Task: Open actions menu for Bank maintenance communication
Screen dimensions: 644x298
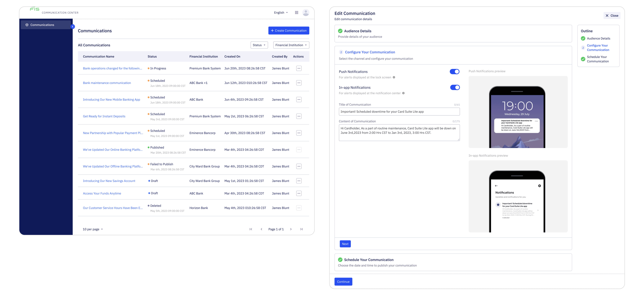Action: pyautogui.click(x=299, y=83)
